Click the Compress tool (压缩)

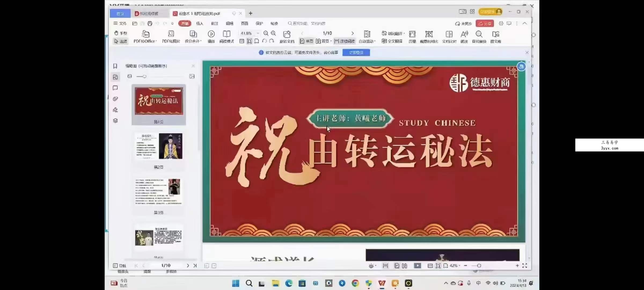tap(412, 37)
